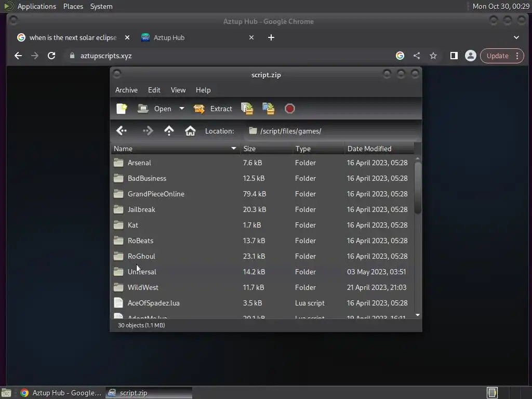Click the Google icon in Chrome toolbar
Viewport: 532px width, 399px height.
click(400, 56)
